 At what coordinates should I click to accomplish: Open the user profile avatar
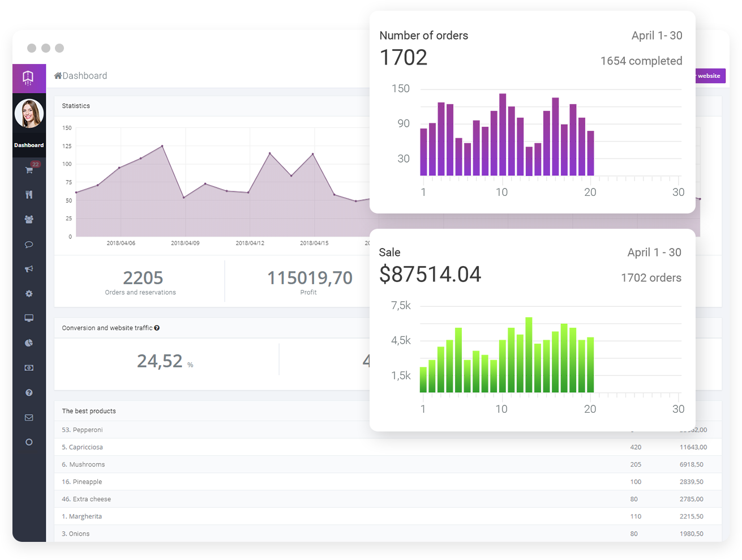[29, 113]
